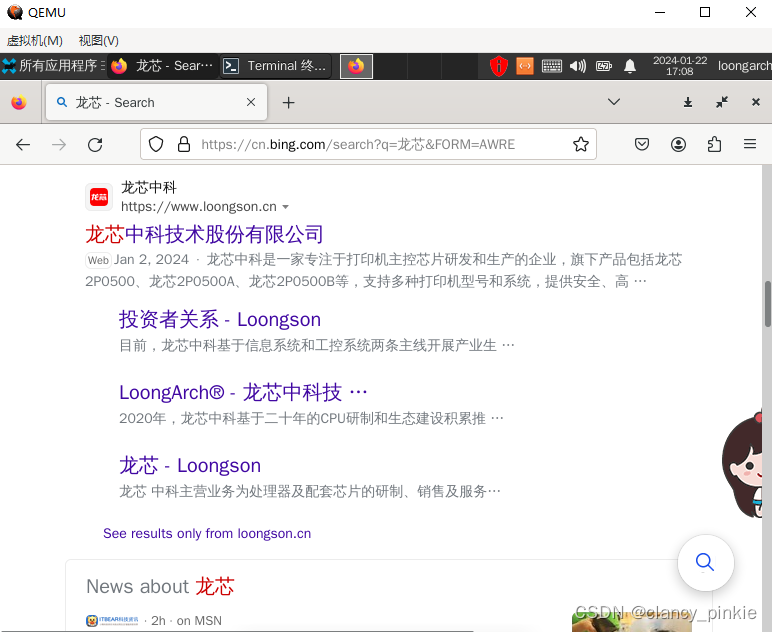Click the forward navigation arrow

click(59, 145)
